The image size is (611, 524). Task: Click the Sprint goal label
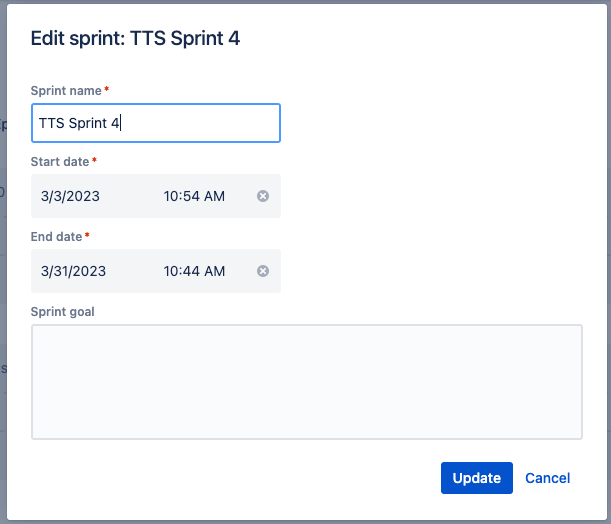click(62, 311)
